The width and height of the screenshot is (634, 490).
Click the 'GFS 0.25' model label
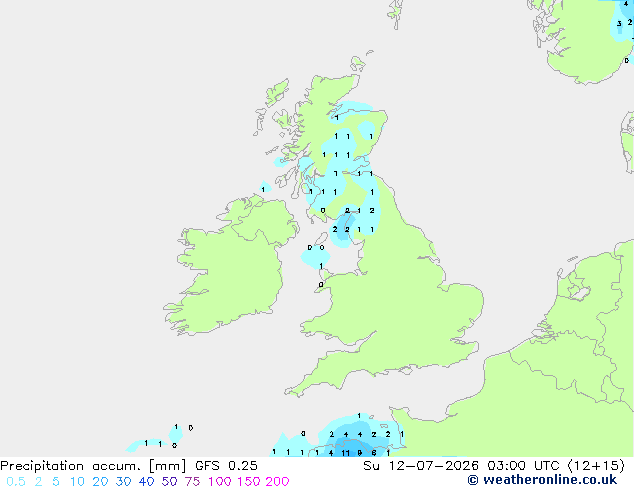226,466
